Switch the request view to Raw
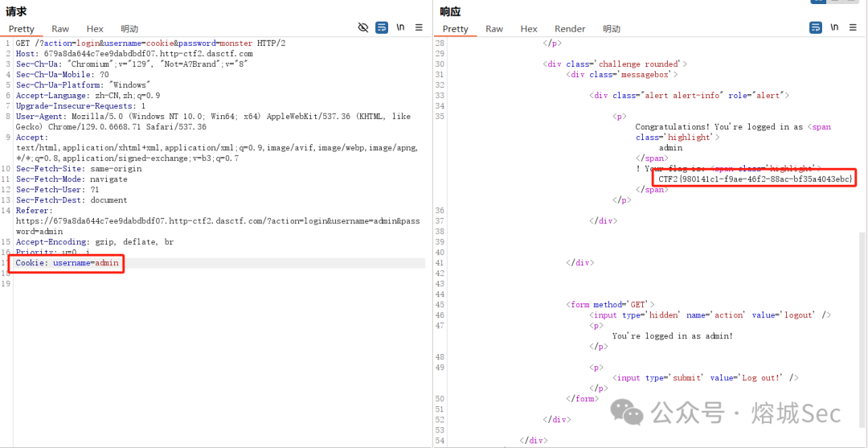The height and width of the screenshot is (448, 868). (60, 29)
